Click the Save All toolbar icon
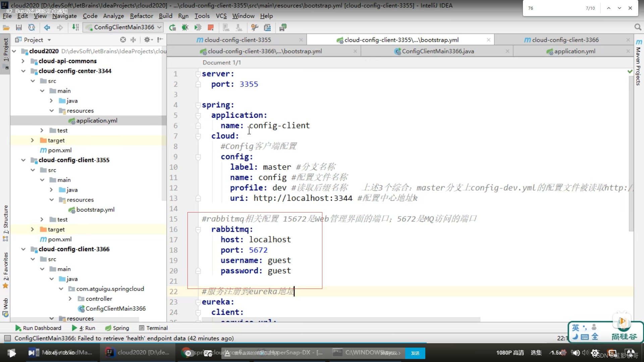644x362 pixels. (x=19, y=27)
